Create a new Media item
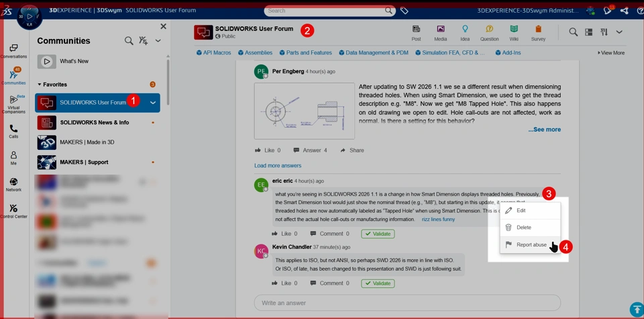Viewport: 644px width, 319px height. pos(440,33)
